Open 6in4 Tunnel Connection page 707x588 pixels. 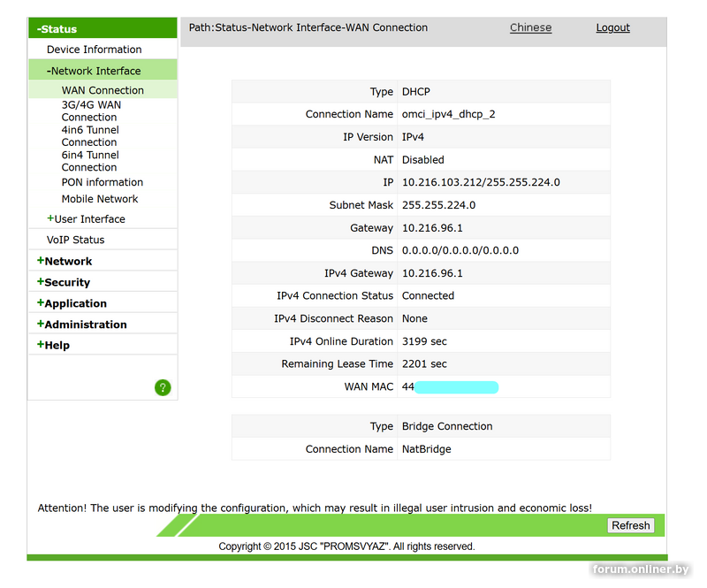point(90,161)
